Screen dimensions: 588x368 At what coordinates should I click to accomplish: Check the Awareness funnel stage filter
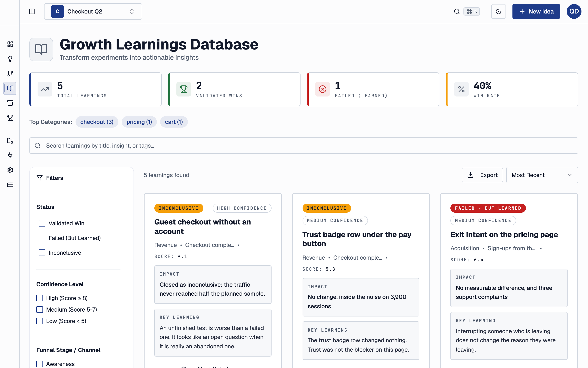[40, 364]
